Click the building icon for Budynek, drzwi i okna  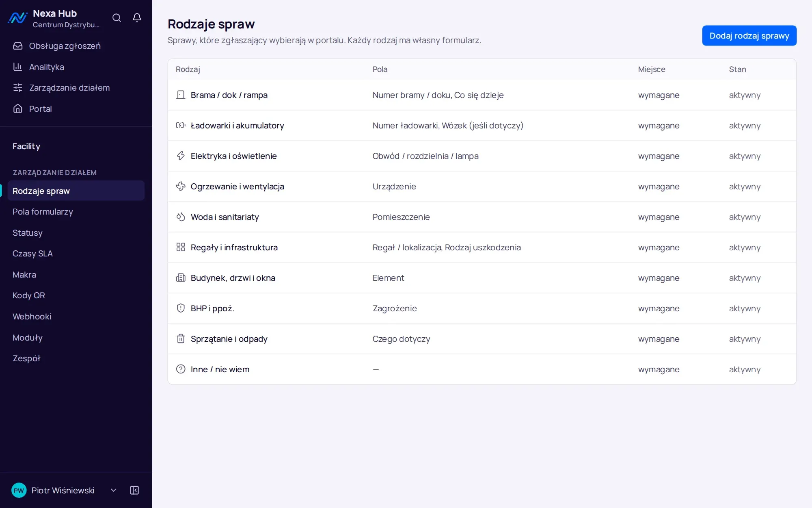pos(181,278)
